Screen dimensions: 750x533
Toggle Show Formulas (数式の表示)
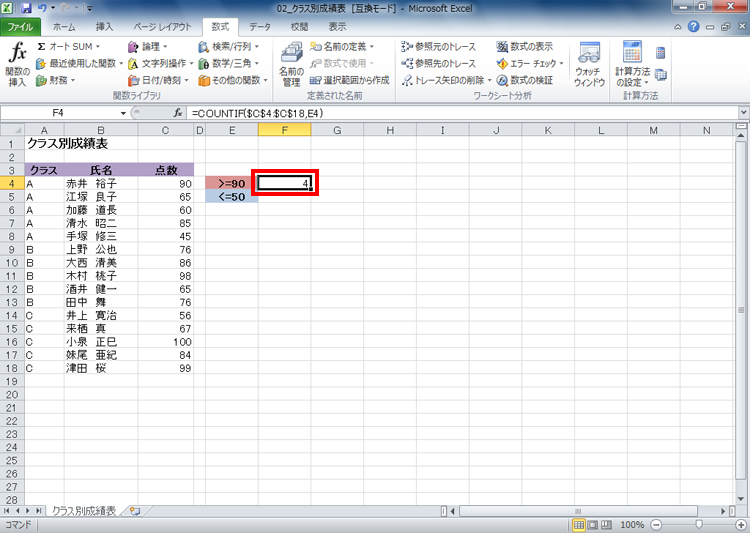click(524, 46)
